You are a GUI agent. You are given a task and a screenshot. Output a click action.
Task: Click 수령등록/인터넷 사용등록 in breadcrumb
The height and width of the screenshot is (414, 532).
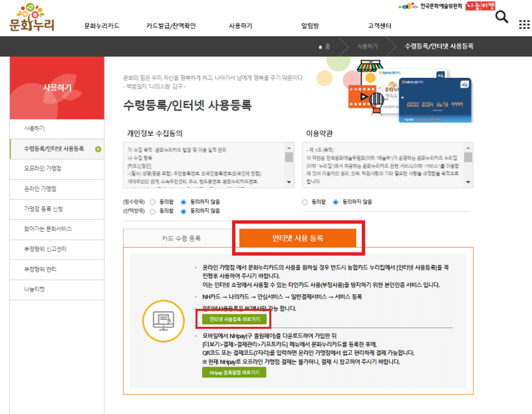tap(439, 46)
